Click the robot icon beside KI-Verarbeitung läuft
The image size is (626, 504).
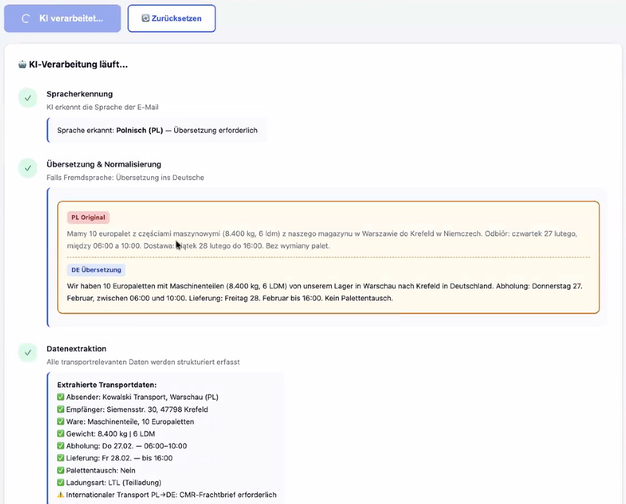22,65
